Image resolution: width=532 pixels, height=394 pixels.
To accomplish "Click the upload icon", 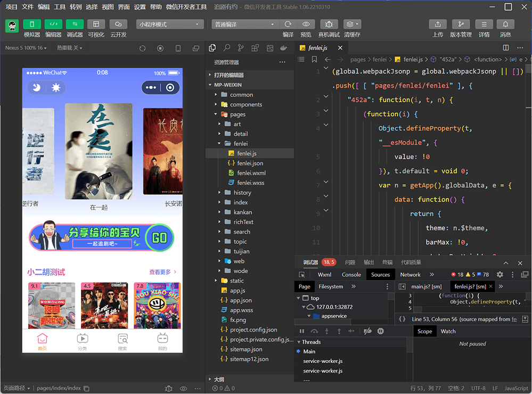I will point(438,24).
